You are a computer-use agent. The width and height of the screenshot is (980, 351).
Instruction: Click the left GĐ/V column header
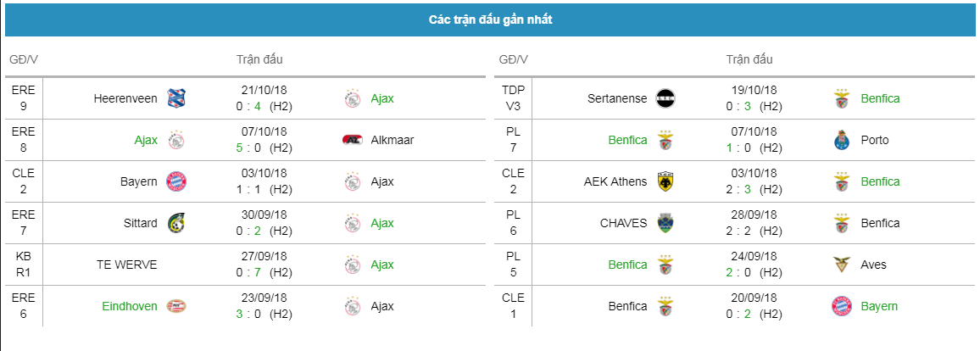tap(24, 60)
